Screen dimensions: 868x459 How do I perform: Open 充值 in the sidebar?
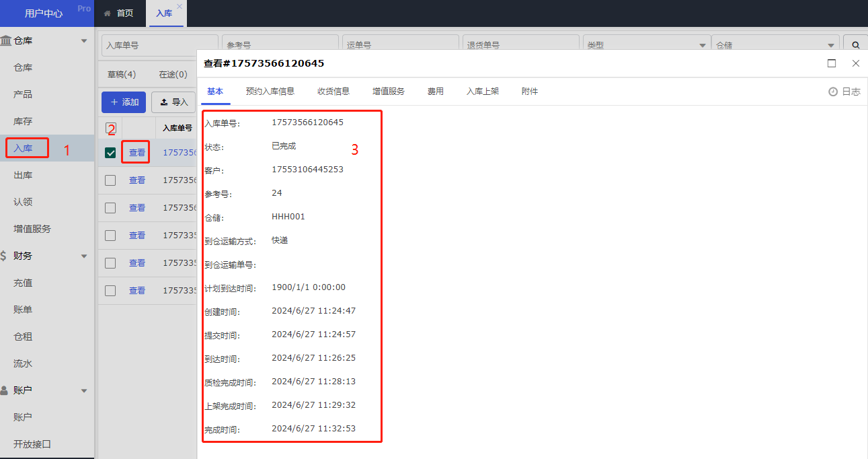23,283
